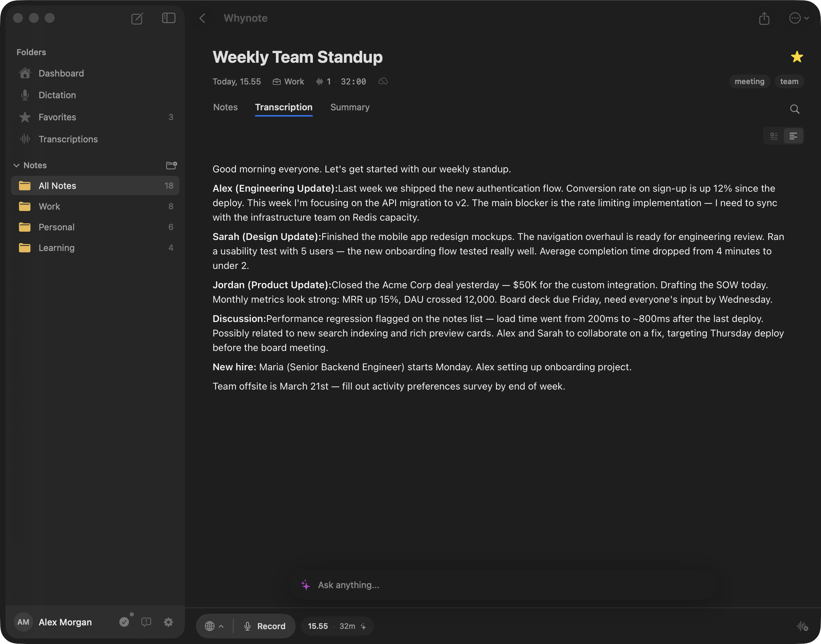This screenshot has height=644, width=821.
Task: Click the meeting tag
Action: tap(749, 81)
